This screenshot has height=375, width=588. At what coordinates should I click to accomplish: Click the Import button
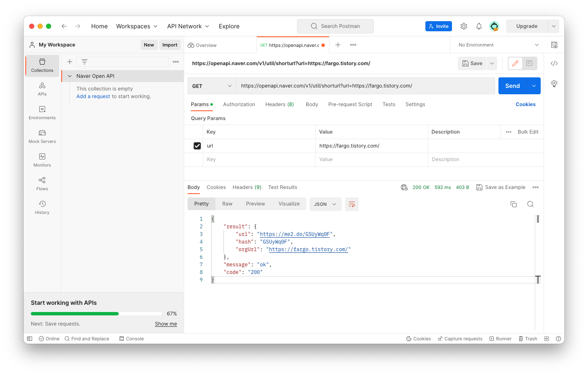click(x=170, y=45)
